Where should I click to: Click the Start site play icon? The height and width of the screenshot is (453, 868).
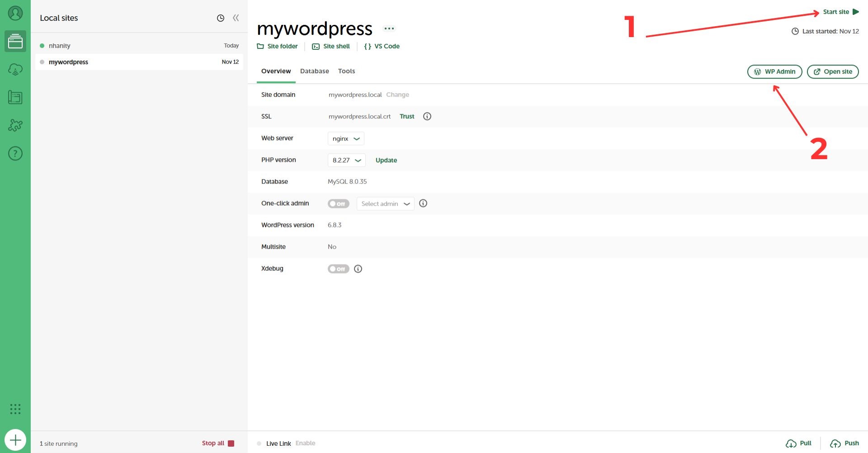[x=855, y=12]
